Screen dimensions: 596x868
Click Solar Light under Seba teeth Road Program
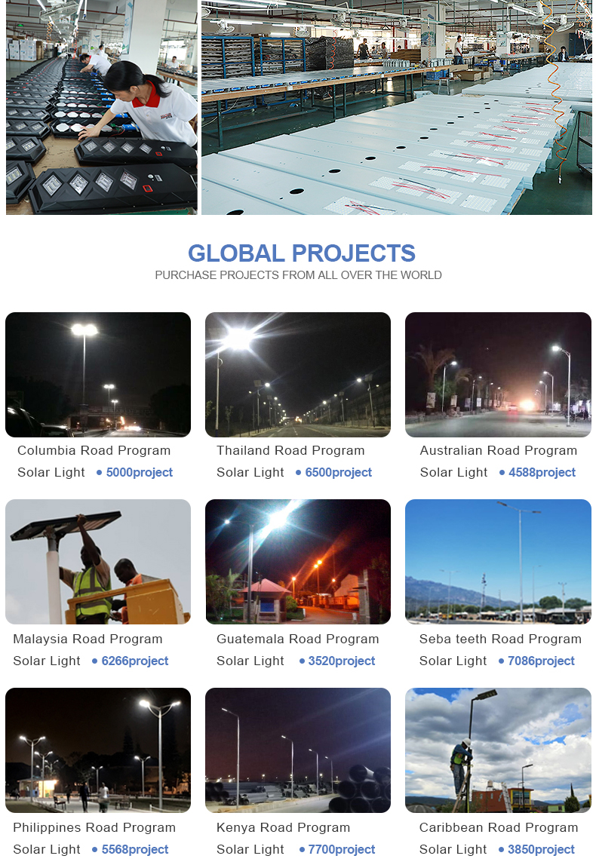point(453,661)
